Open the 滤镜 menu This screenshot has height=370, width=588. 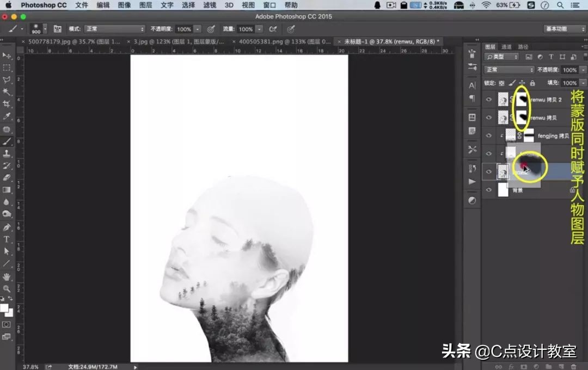pyautogui.click(x=210, y=5)
